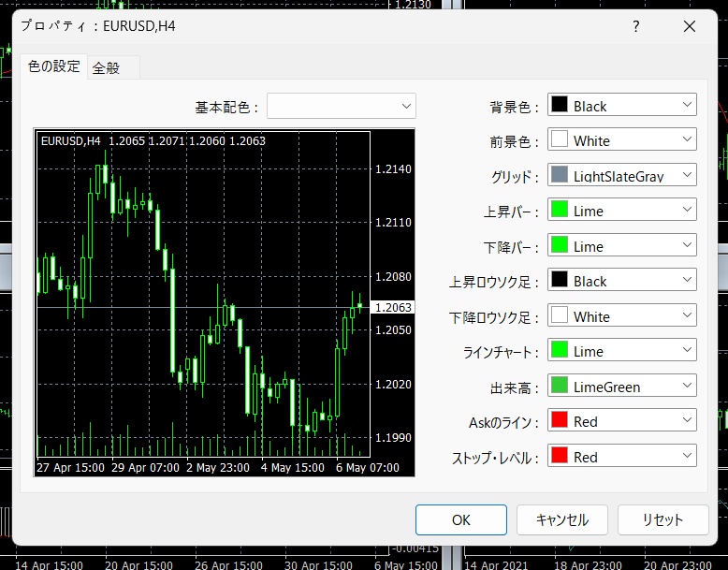Expand the ストップ・レベル Red dropdown
This screenshot has height=570, width=728.
[x=688, y=457]
